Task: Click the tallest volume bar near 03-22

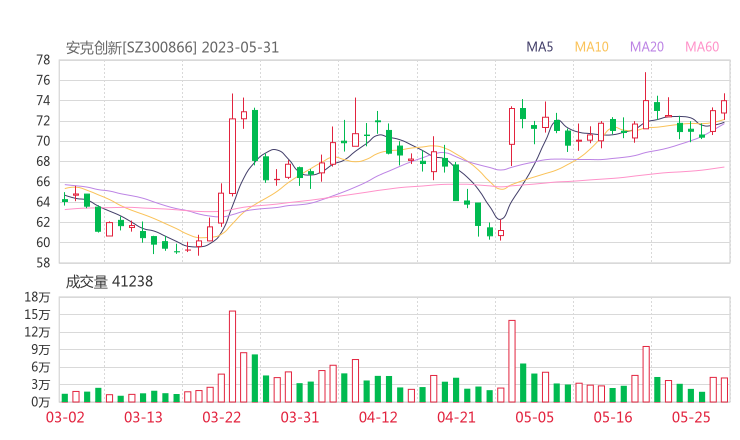Action: [x=232, y=356]
